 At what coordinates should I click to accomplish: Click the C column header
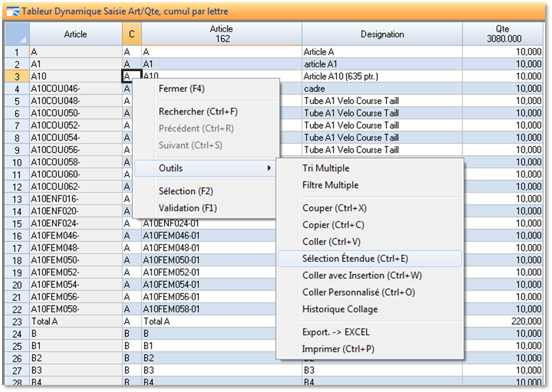133,33
